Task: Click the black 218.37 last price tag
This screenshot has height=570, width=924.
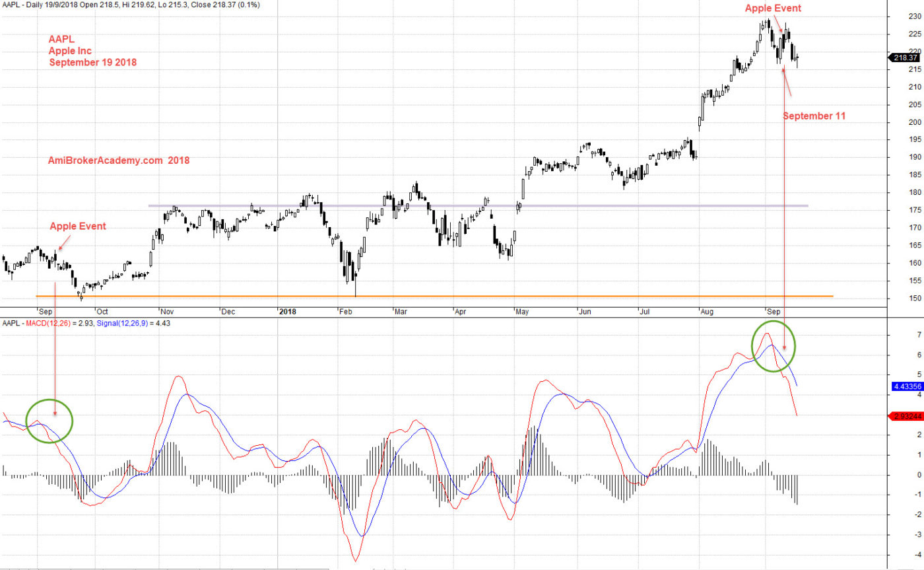Action: [906, 57]
